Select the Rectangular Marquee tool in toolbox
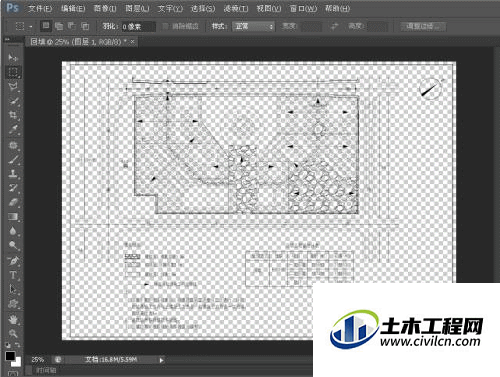 point(13,72)
